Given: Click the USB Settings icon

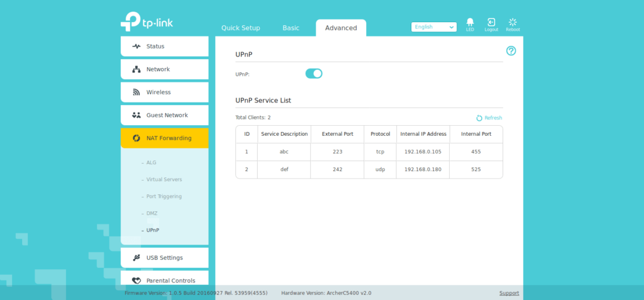Looking at the screenshot, I should 136,258.
